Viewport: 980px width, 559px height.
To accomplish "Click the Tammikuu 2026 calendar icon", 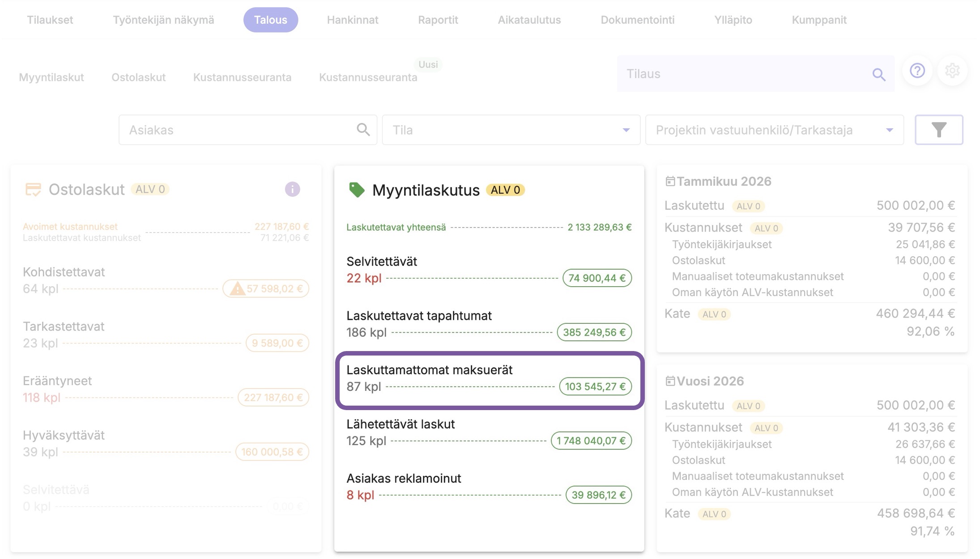I will tap(670, 181).
